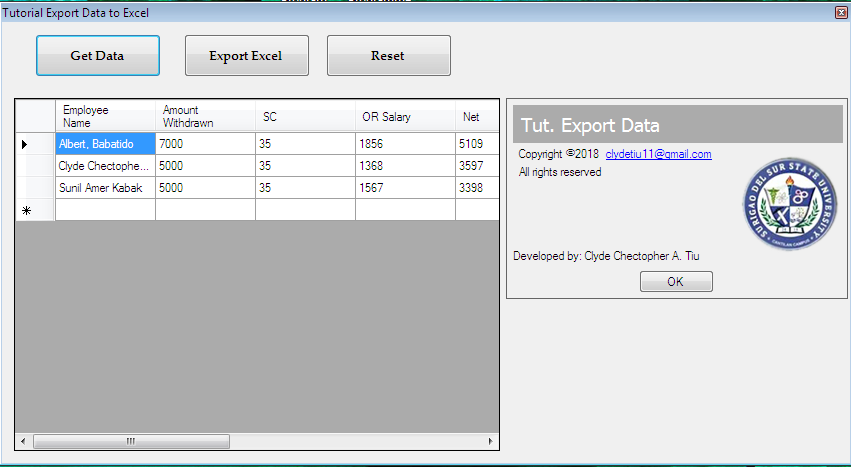
Task: Click the empty Amount Withdrawn cell in new row
Action: (x=205, y=210)
